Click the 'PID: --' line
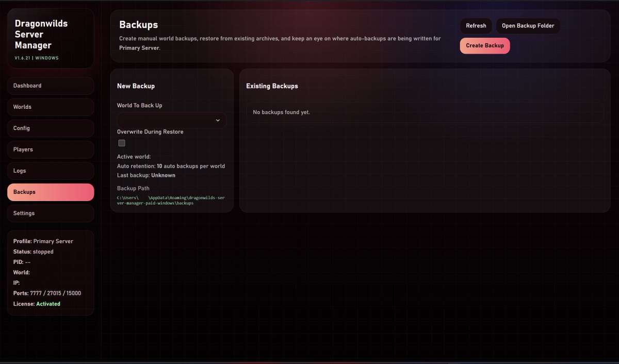Viewport: 619px width, 364px height. click(22, 262)
